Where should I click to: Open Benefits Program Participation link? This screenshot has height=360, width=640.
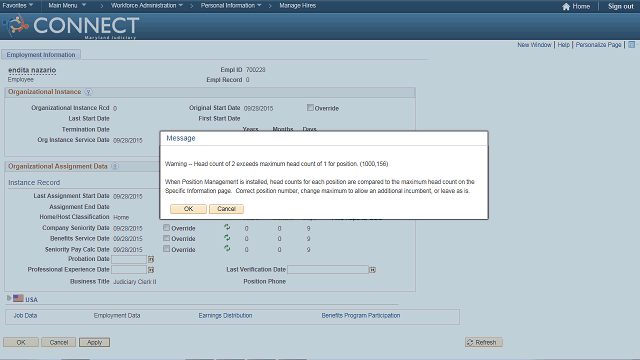click(x=361, y=316)
